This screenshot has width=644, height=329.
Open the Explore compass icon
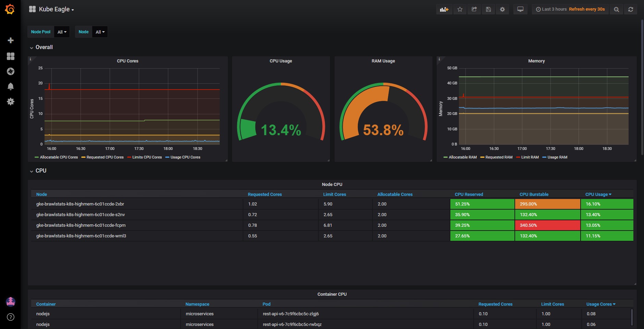[11, 71]
